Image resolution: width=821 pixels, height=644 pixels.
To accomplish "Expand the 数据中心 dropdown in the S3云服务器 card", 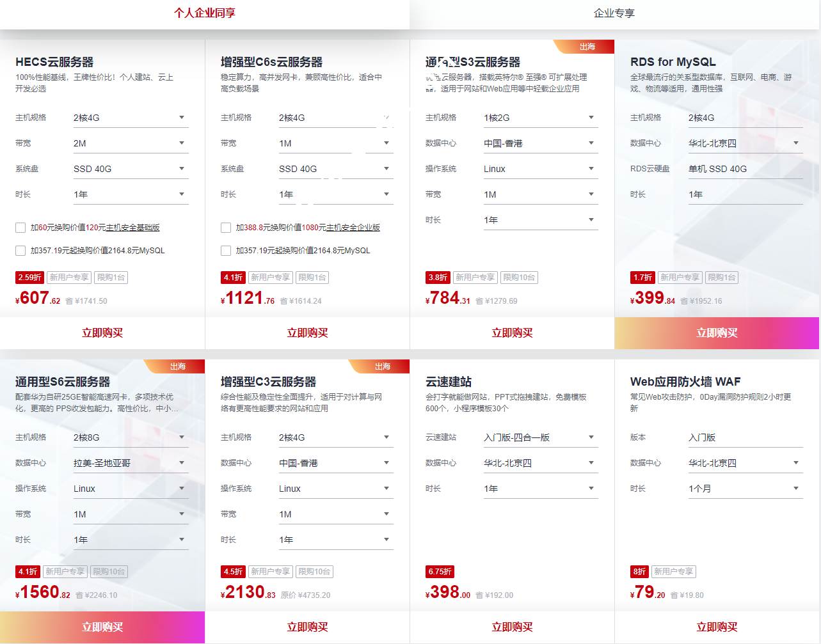I will (x=541, y=143).
